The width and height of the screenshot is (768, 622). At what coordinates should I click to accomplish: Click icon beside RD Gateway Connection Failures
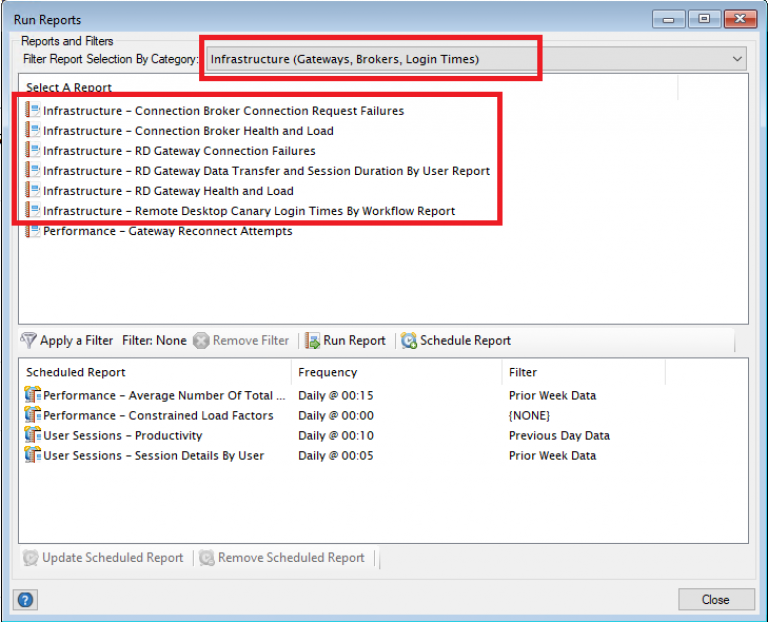tap(33, 150)
